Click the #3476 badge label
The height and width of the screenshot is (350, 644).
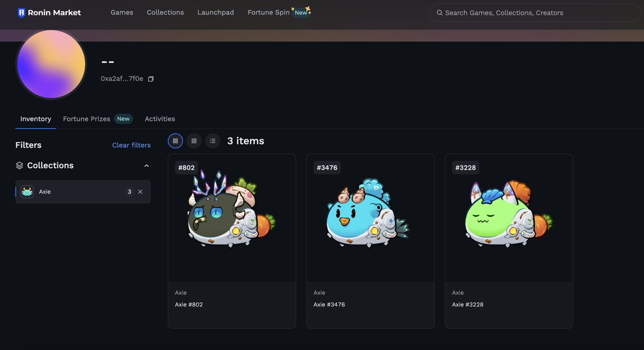327,168
